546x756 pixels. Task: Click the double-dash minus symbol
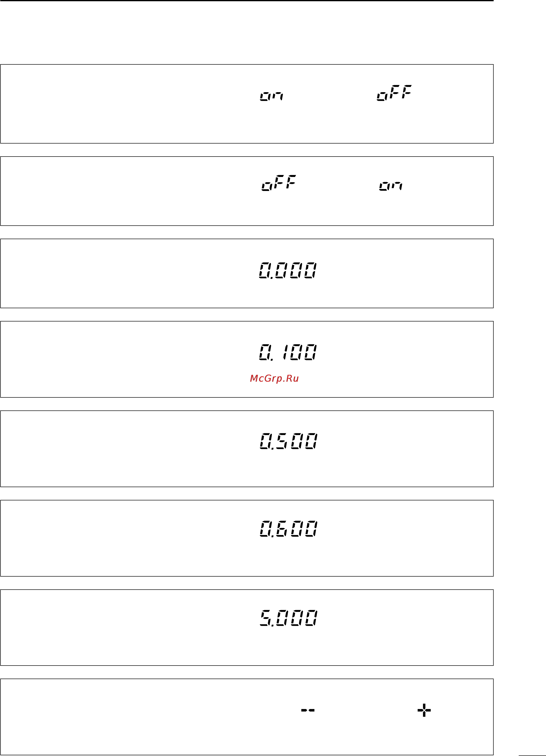[x=308, y=710]
